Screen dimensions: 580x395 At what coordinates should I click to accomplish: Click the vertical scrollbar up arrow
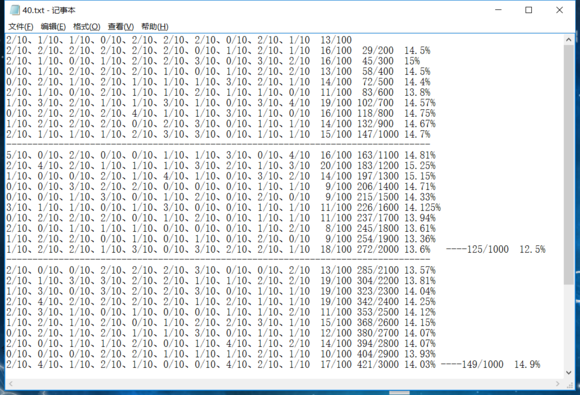569,40
